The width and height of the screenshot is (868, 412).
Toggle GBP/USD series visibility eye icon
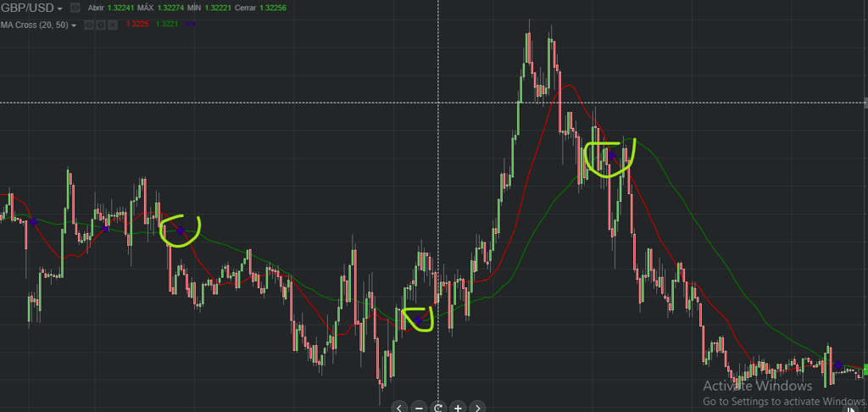(75, 8)
